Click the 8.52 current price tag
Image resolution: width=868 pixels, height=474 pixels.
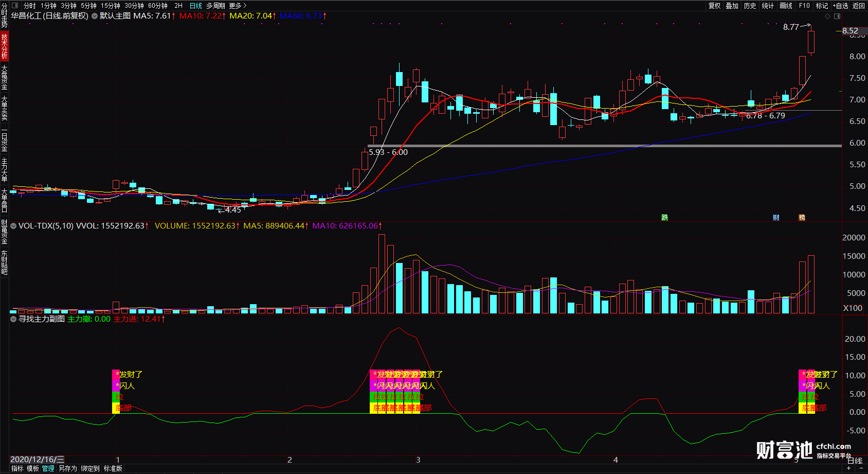[851, 31]
